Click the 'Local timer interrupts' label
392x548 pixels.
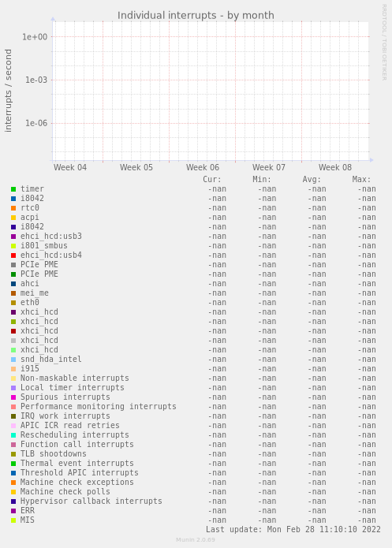[73, 388]
